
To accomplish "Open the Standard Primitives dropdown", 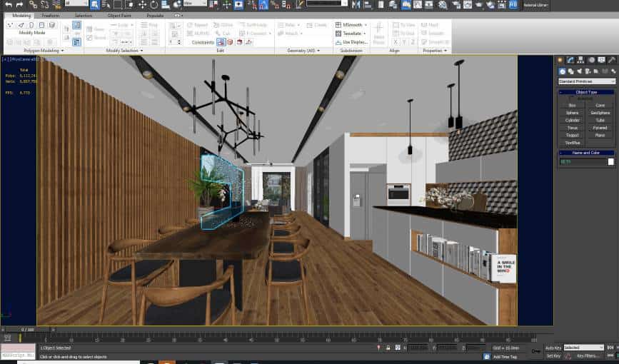I will [x=587, y=81].
